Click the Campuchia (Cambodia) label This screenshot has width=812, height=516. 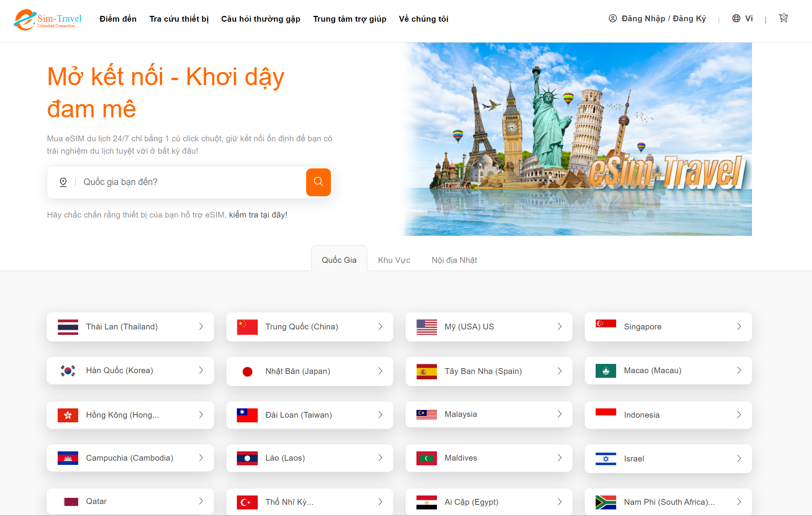coord(130,458)
